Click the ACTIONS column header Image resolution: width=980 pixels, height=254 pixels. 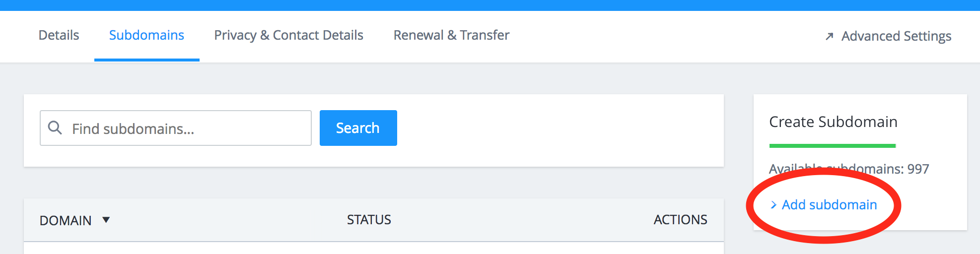680,220
